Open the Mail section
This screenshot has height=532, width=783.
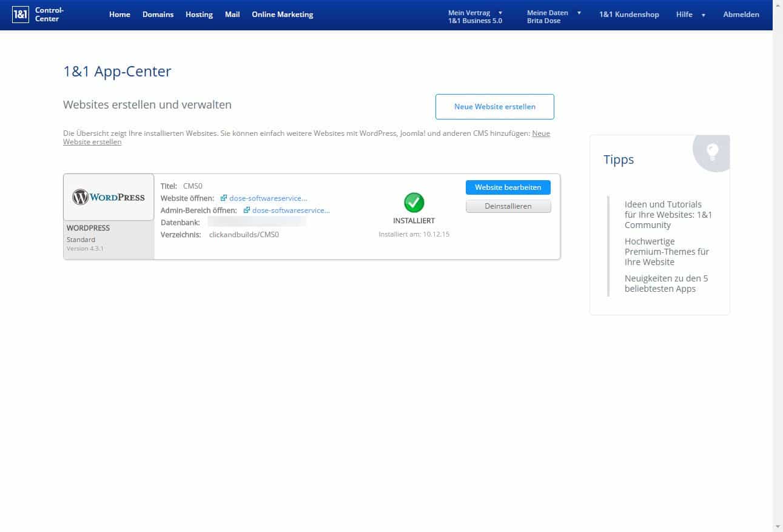tap(232, 15)
